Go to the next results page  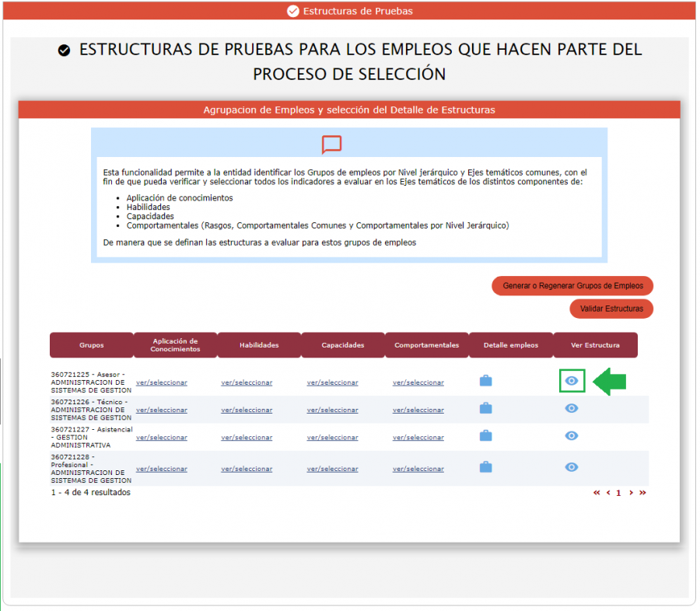click(631, 492)
